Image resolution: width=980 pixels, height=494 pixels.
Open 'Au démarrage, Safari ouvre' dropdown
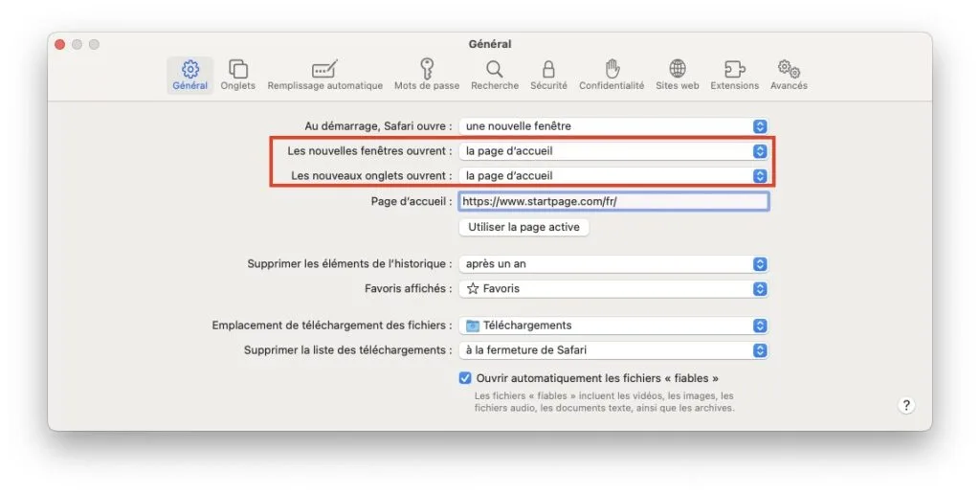pyautogui.click(x=613, y=126)
